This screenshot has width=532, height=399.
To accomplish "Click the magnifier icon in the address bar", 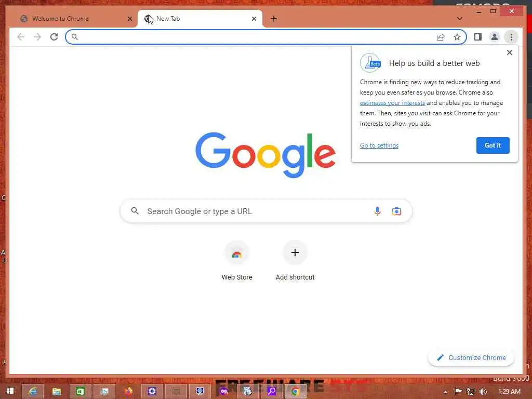I will 75,37.
